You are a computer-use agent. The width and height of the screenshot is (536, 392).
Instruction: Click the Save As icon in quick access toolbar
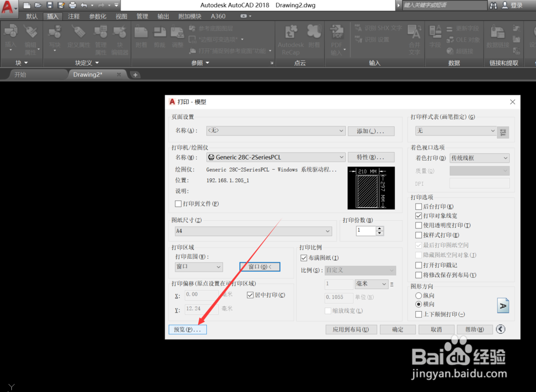[61, 5]
